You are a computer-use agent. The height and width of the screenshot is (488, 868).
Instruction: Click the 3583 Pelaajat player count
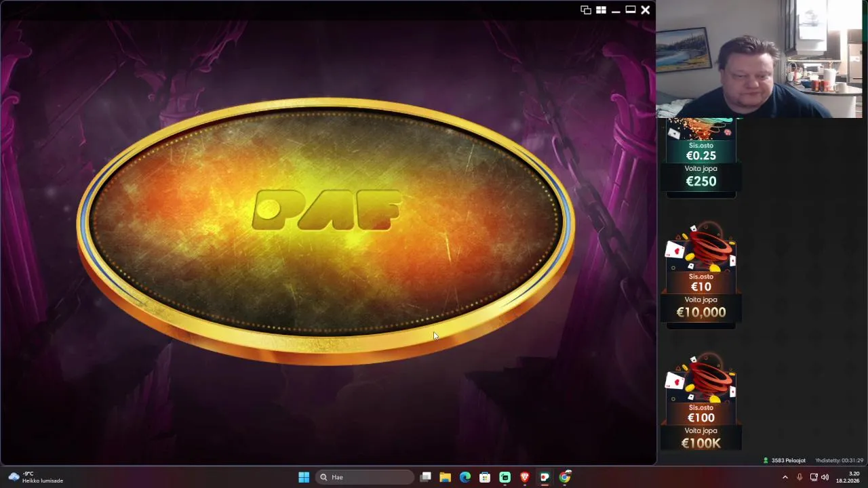[788, 460]
